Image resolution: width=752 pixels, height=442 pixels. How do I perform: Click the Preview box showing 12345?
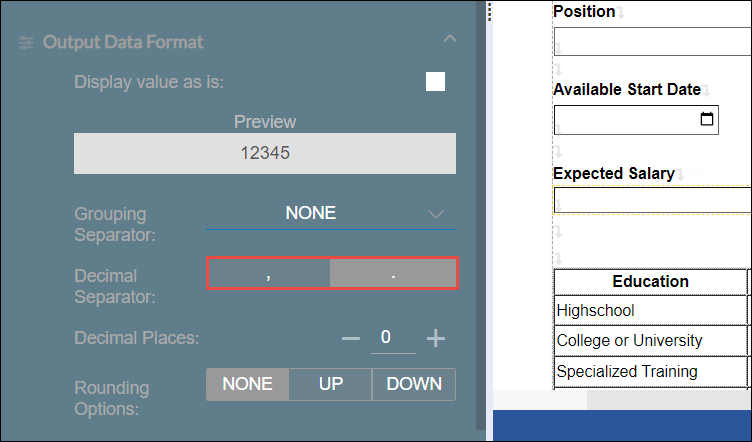[265, 154]
